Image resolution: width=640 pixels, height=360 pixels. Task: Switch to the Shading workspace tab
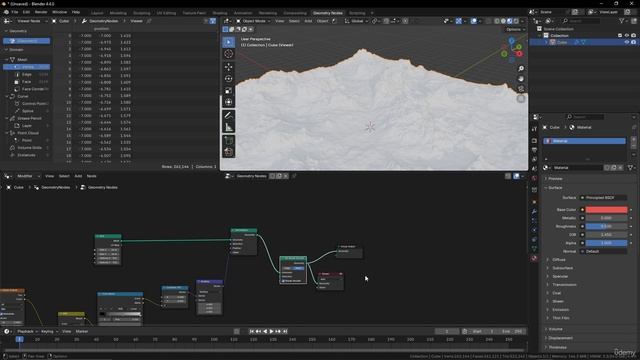pyautogui.click(x=220, y=13)
